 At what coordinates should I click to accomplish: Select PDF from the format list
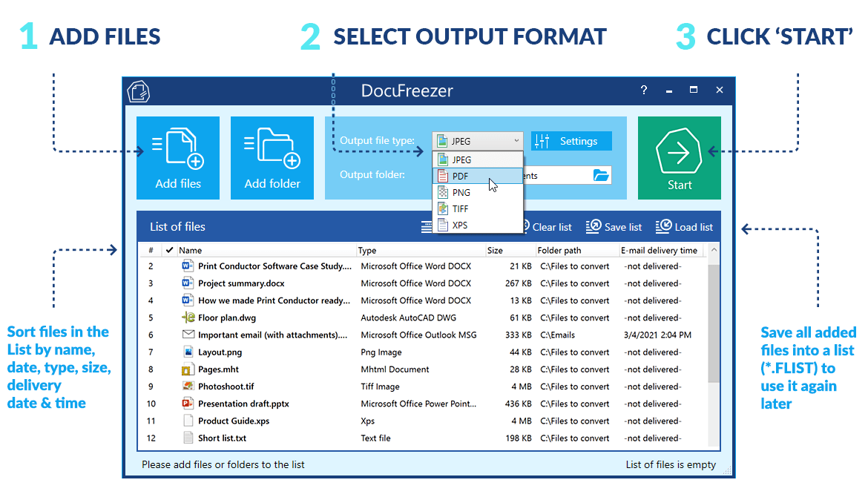461,177
